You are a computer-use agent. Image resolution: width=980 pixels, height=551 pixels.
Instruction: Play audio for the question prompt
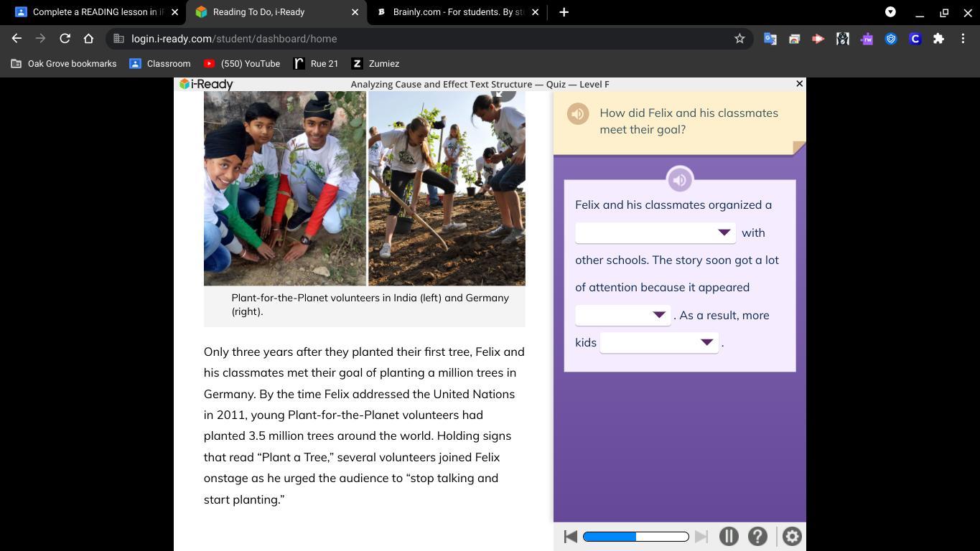coord(578,114)
